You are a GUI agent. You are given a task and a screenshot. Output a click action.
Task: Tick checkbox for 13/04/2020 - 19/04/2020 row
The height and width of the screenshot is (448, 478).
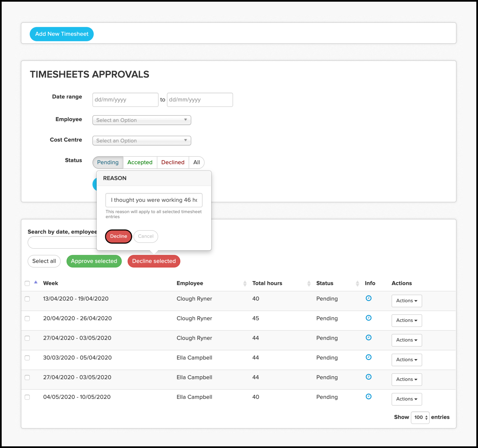27,299
